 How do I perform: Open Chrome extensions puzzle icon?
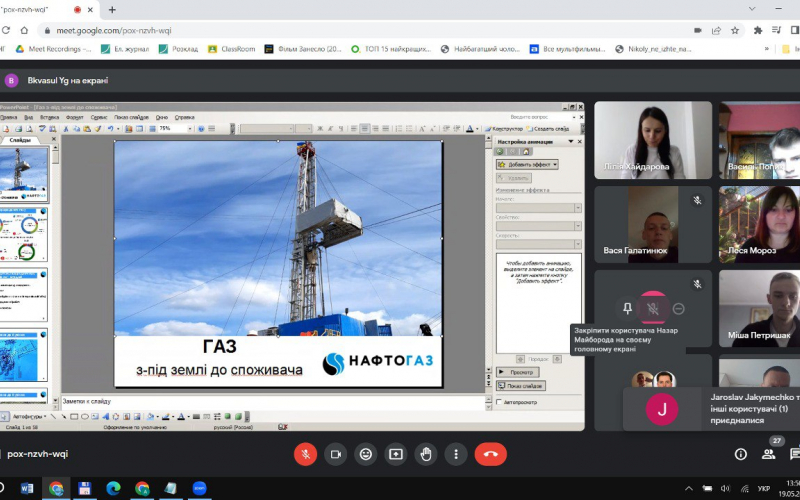click(x=758, y=31)
